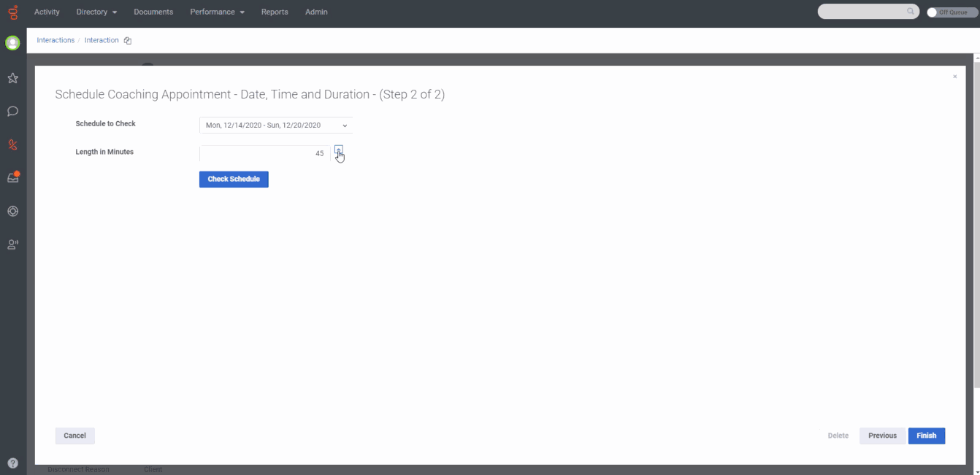The height and width of the screenshot is (475, 980).
Task: Click the Interactions breadcrumb link
Action: coord(55,40)
